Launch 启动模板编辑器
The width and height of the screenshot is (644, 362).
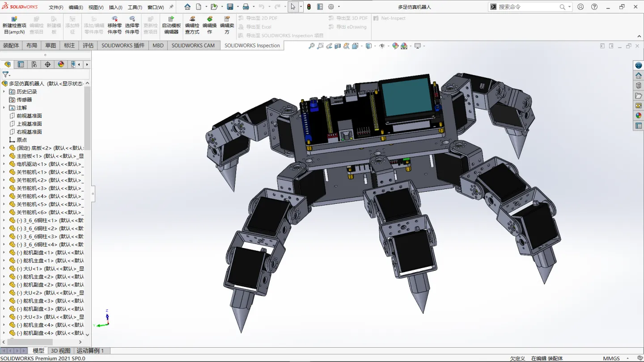coord(171,25)
